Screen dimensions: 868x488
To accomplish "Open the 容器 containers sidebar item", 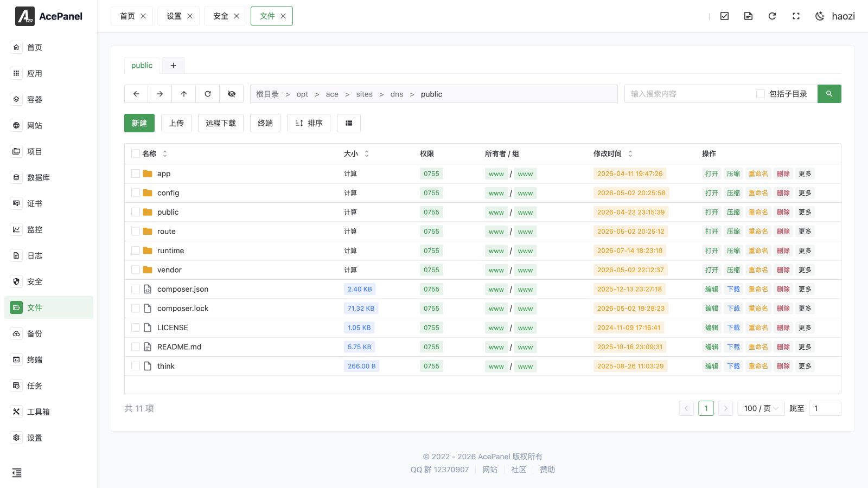I will pos(49,99).
